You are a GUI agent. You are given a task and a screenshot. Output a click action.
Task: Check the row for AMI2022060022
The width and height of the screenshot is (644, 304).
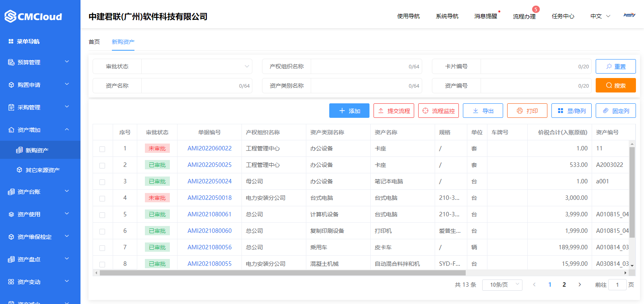102,149
